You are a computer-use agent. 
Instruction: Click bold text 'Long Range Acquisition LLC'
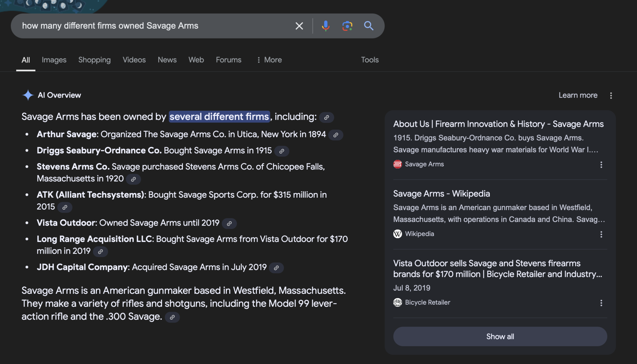pyautogui.click(x=94, y=239)
